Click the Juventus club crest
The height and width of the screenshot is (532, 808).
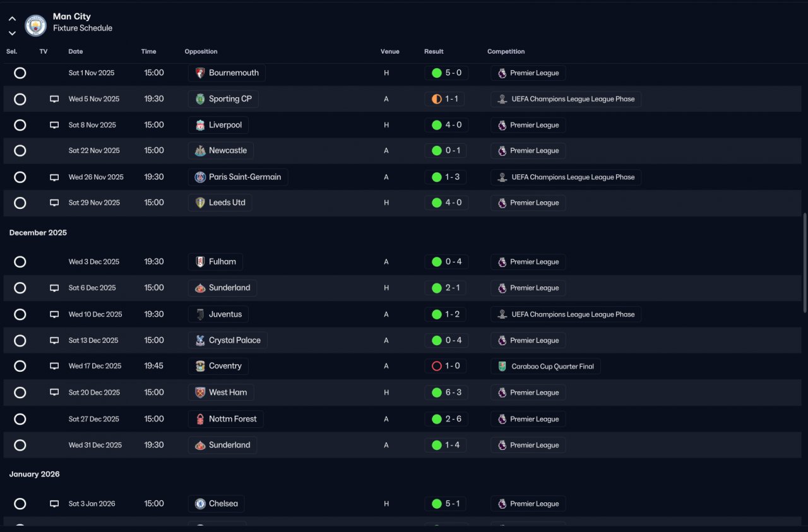[x=200, y=314]
